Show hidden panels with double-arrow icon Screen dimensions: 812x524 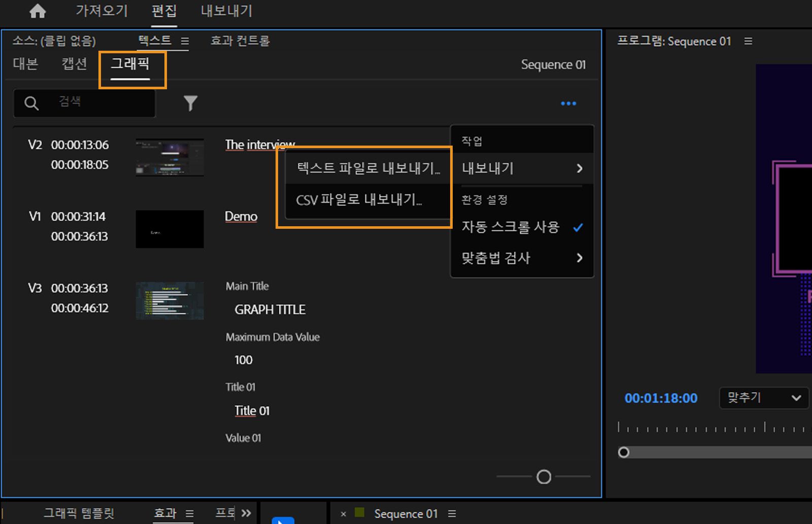pos(246,513)
